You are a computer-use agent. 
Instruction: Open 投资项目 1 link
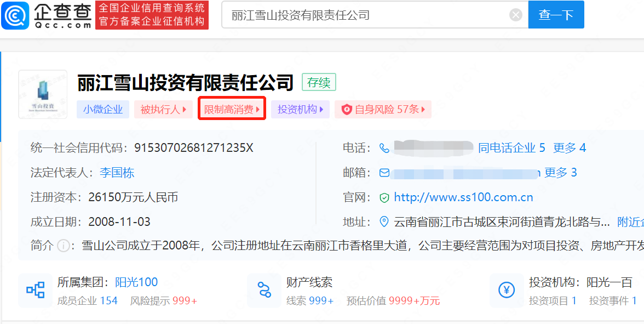[553, 301]
